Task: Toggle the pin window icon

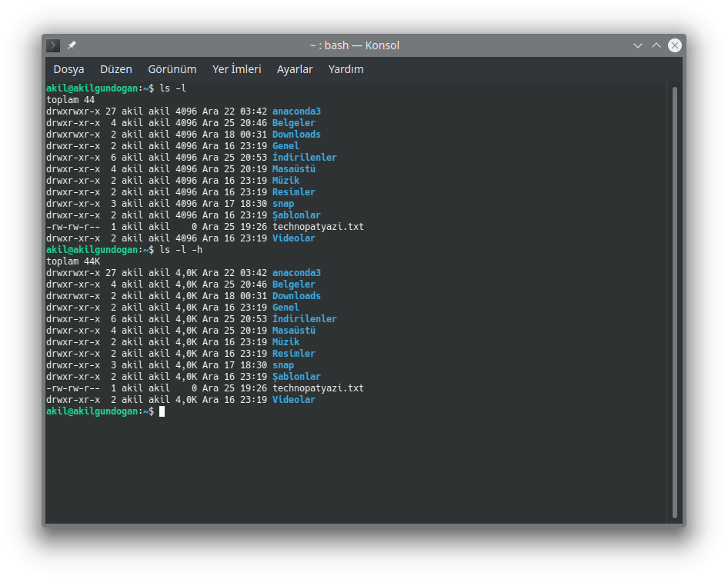Action: [x=72, y=45]
